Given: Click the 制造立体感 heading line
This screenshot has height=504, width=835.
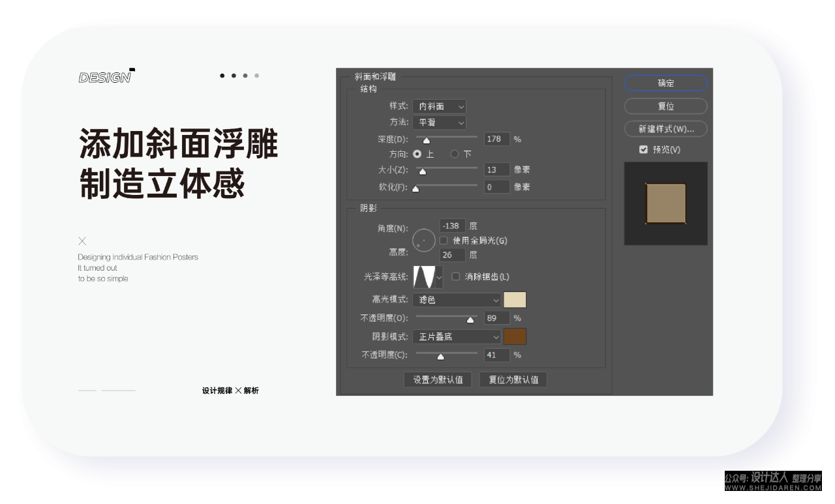Looking at the screenshot, I should coord(162,184).
